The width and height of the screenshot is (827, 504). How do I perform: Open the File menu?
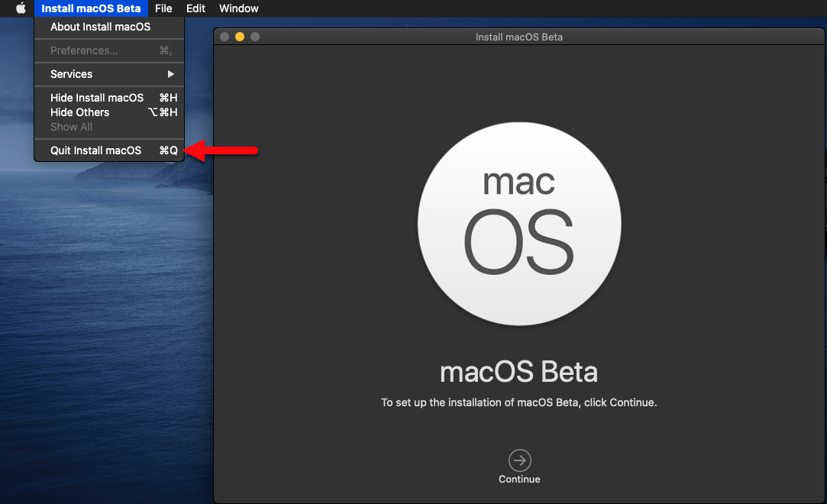pyautogui.click(x=163, y=8)
